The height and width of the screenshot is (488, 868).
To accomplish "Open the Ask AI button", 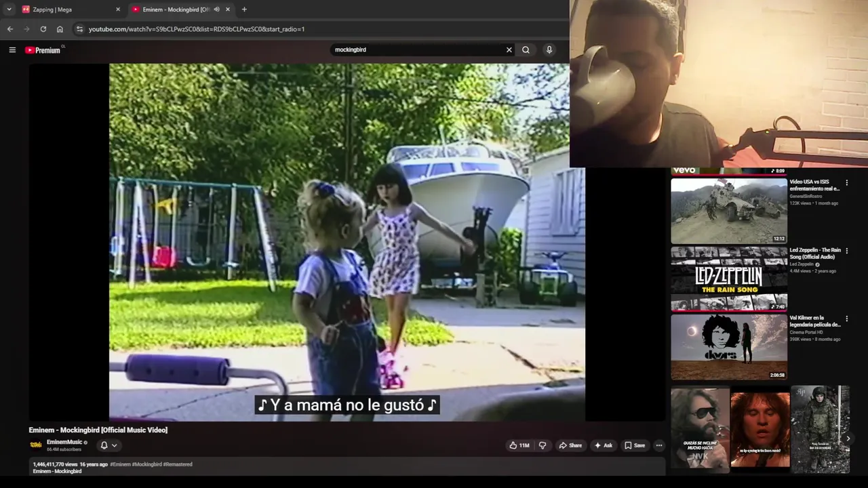I will [x=604, y=445].
